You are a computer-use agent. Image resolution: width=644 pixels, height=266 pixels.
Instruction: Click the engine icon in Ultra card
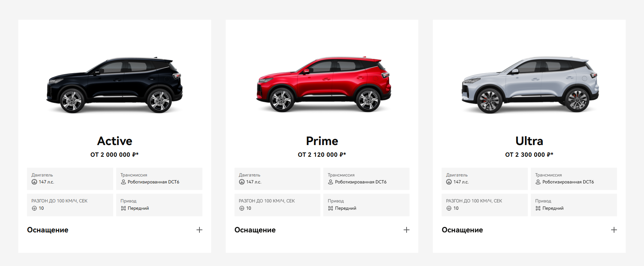449,182
